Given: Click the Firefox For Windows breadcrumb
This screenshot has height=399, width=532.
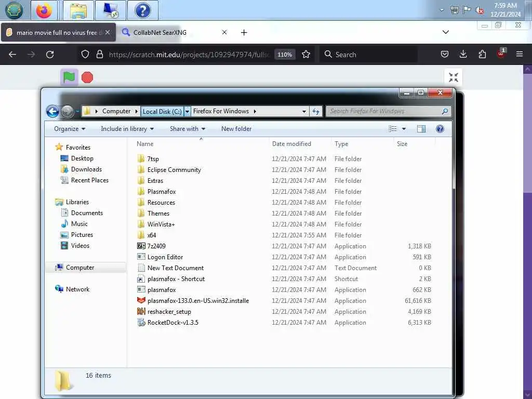Looking at the screenshot, I should [221, 111].
